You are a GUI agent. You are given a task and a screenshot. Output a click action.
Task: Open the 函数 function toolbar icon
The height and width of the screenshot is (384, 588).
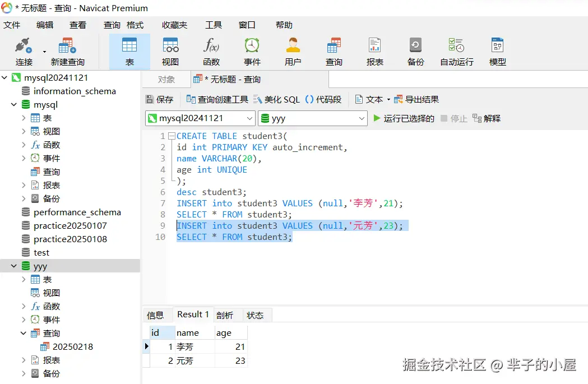211,52
